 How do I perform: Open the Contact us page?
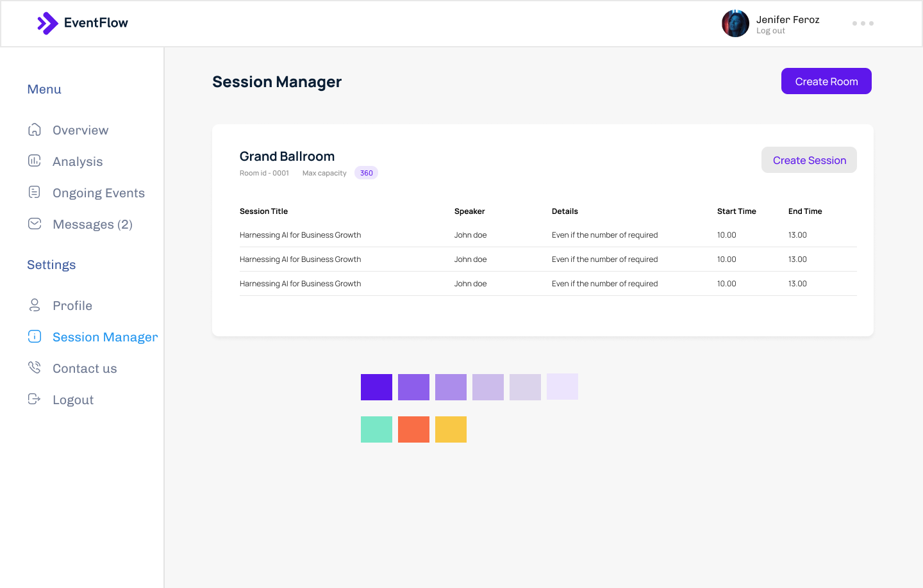pos(85,368)
